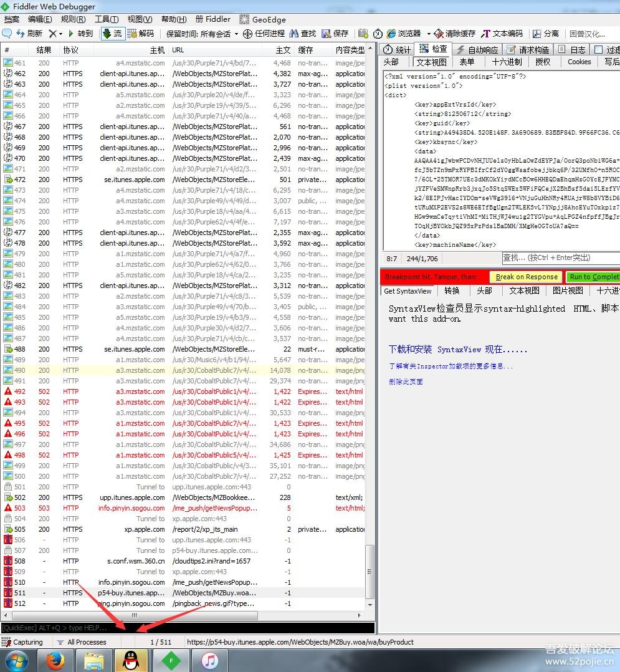Click the 删除此页面 link
Screen dimensions: 620x672
pos(406,382)
